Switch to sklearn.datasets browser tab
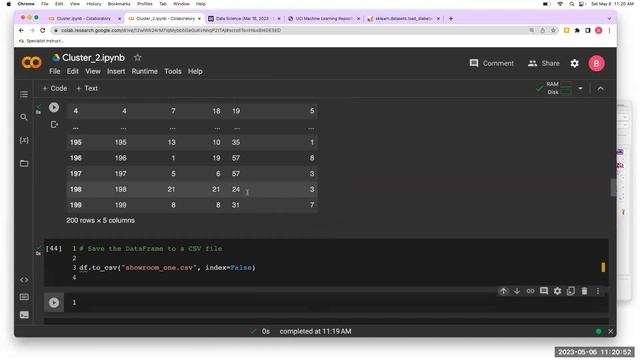The width and height of the screenshot is (640, 360). tap(404, 18)
